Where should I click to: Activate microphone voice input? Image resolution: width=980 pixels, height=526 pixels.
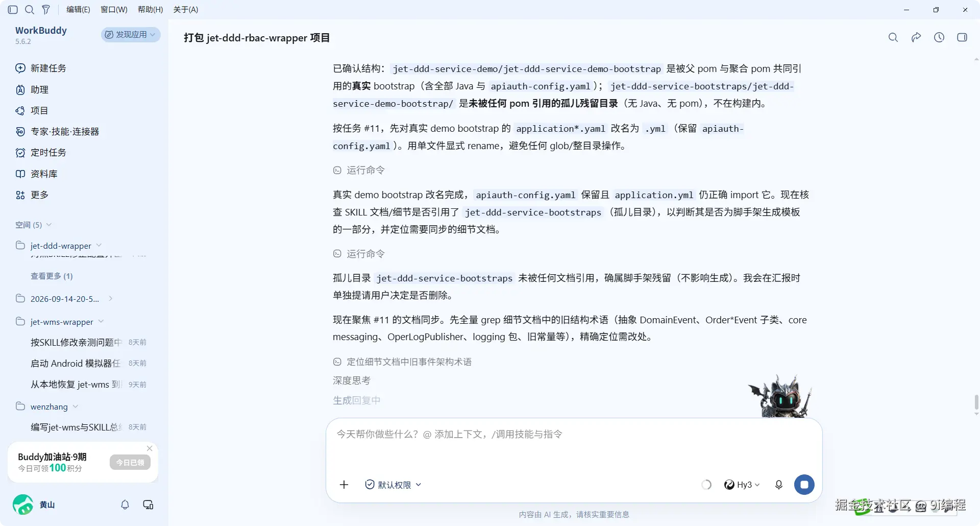click(x=779, y=485)
